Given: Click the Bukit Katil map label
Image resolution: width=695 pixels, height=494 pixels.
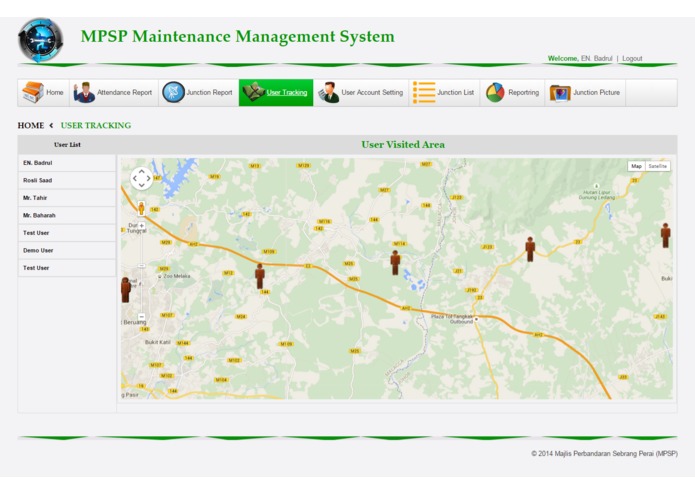Looking at the screenshot, I should pos(157,342).
